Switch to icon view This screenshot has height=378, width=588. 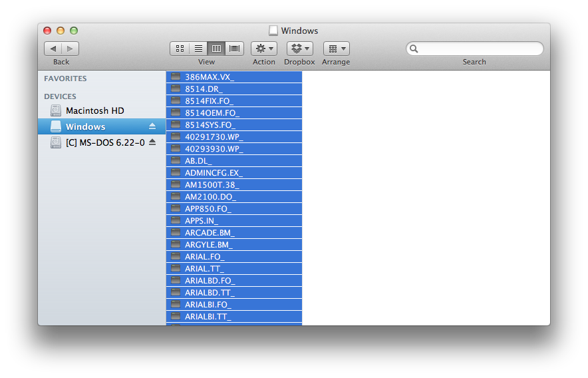tap(180, 49)
